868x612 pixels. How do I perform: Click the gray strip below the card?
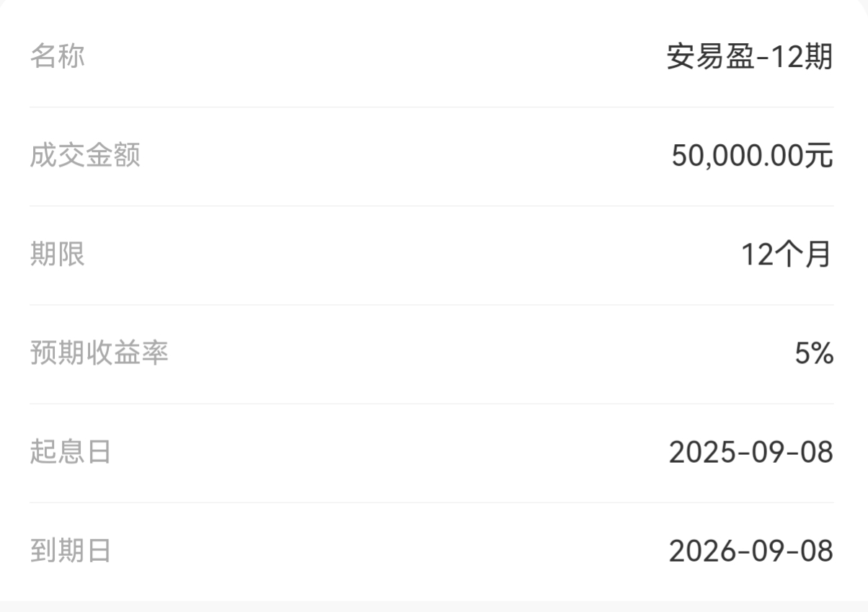click(434, 606)
